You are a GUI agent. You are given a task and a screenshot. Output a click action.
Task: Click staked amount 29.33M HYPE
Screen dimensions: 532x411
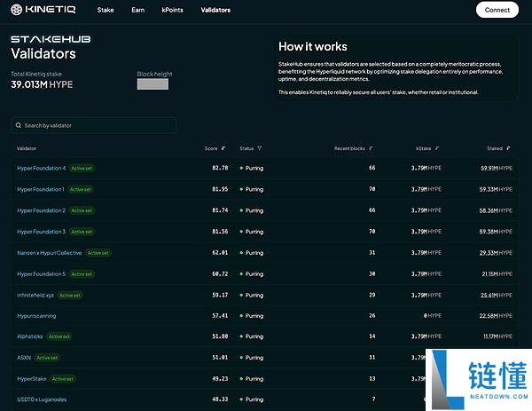(x=497, y=253)
